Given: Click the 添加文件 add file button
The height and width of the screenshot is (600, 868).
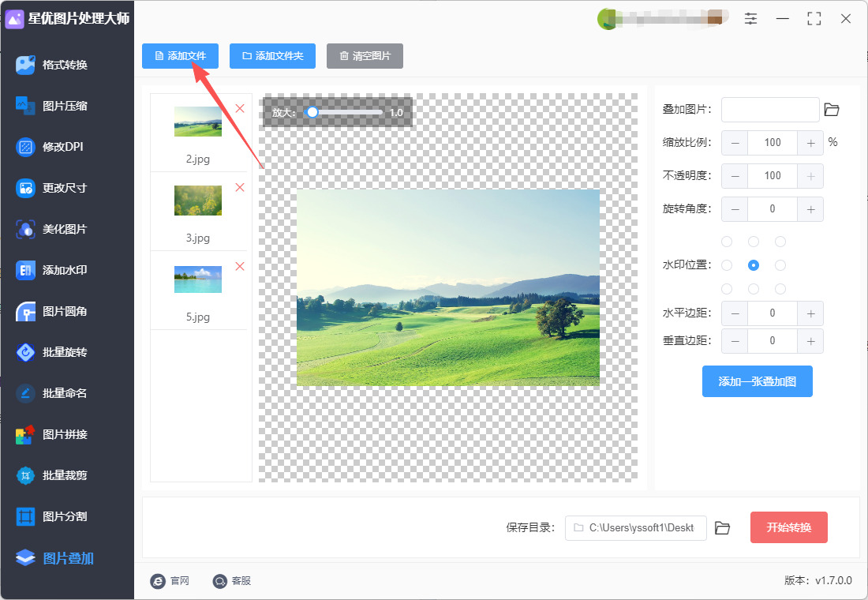Looking at the screenshot, I should 181,56.
